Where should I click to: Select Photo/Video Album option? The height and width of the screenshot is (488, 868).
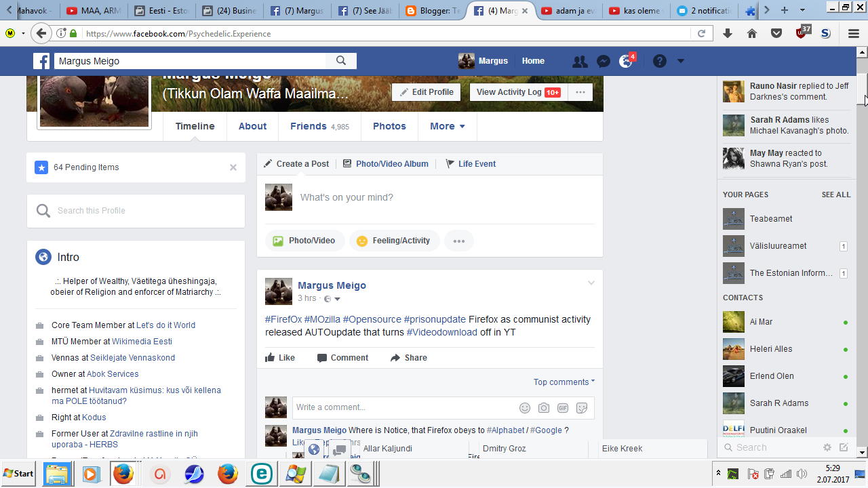coord(385,164)
